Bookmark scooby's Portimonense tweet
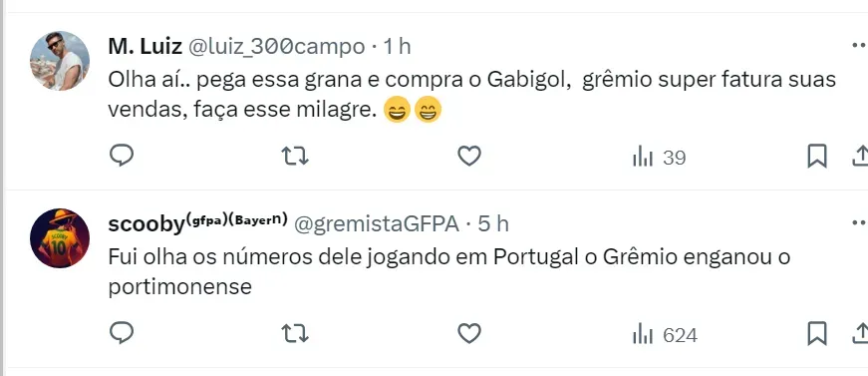The width and height of the screenshot is (868, 376). pos(817,334)
